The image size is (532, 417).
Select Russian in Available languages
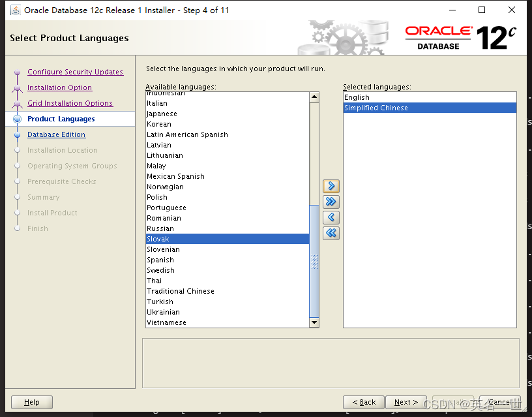(228, 228)
